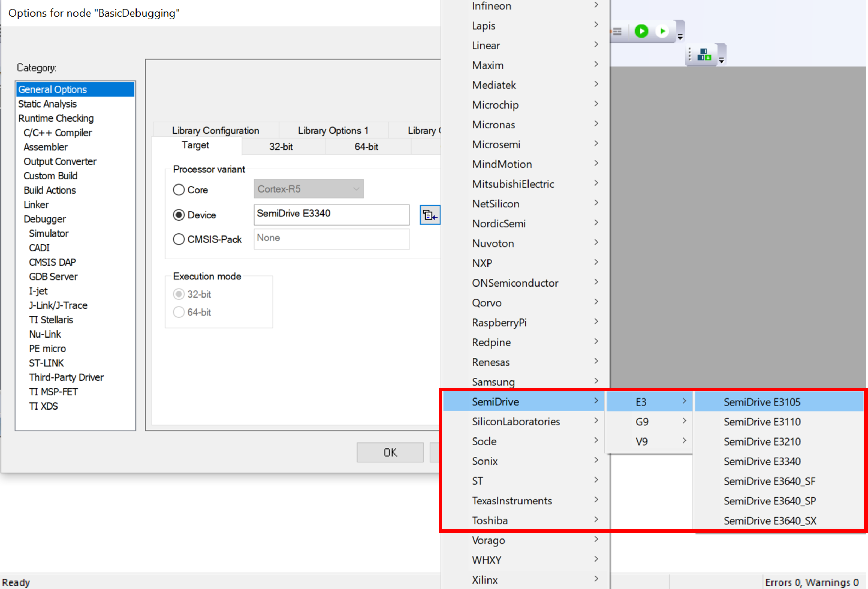Open the V9 device family submenu
Image resolution: width=868 pixels, height=589 pixels.
[x=650, y=442]
